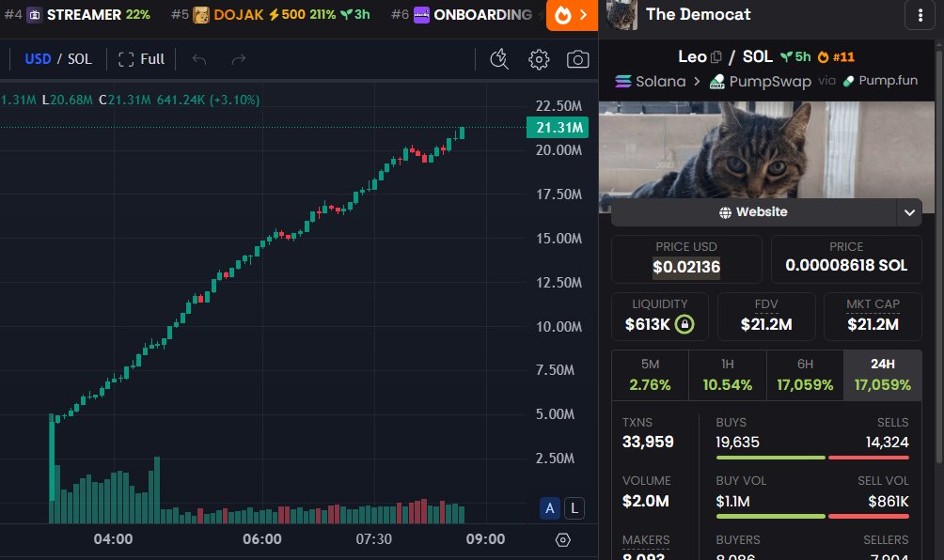Screen dimensions: 944x560
Task: Switch chart to USD pricing
Action: tap(38, 59)
